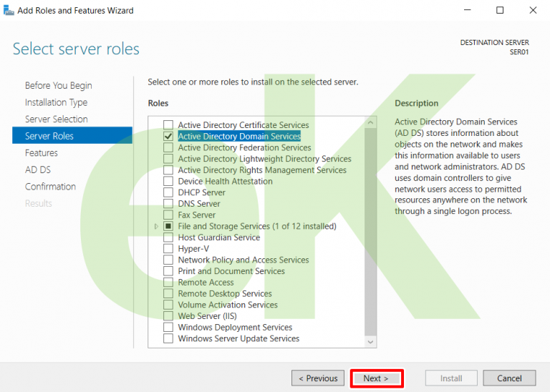
Task: Check Active Directory Certificate Services
Action: (x=168, y=124)
